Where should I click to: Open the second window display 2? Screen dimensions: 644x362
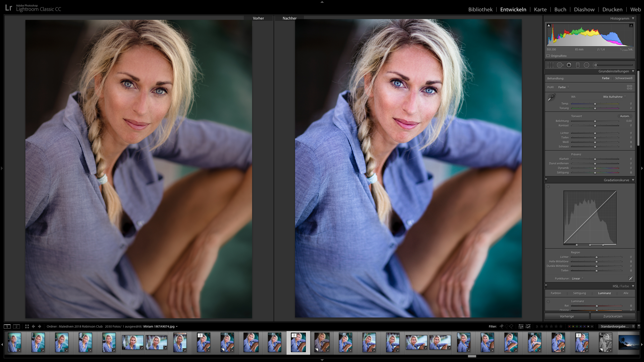coord(16,327)
